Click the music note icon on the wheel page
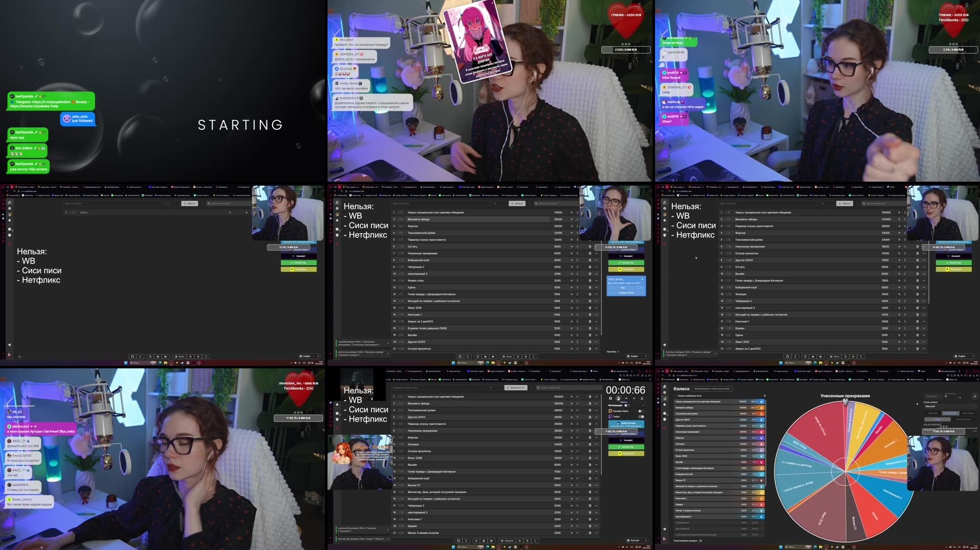Image resolution: width=980 pixels, height=550 pixels. [x=974, y=396]
